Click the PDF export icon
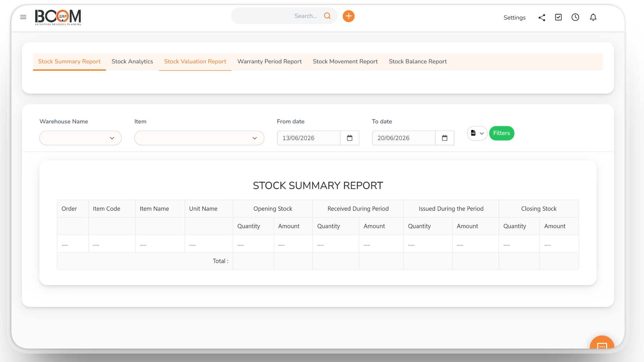This screenshot has height=362, width=644. coord(473,133)
